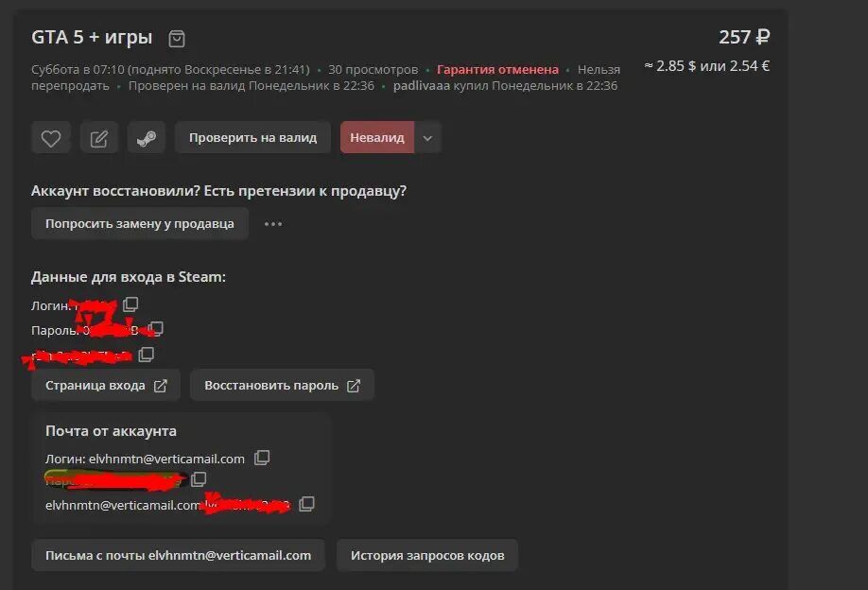Copy combined email login and password line
Viewport: 868px width, 590px height.
click(306, 504)
